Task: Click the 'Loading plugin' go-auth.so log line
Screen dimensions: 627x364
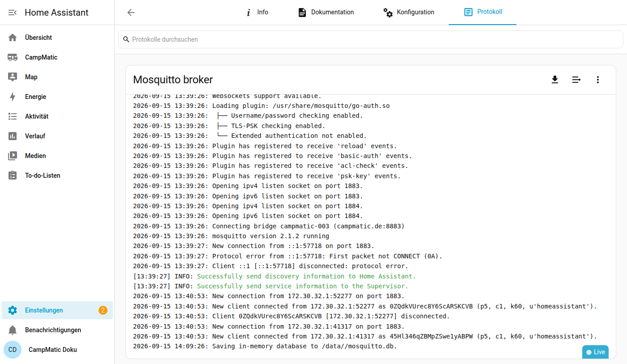Action: [x=261, y=106]
